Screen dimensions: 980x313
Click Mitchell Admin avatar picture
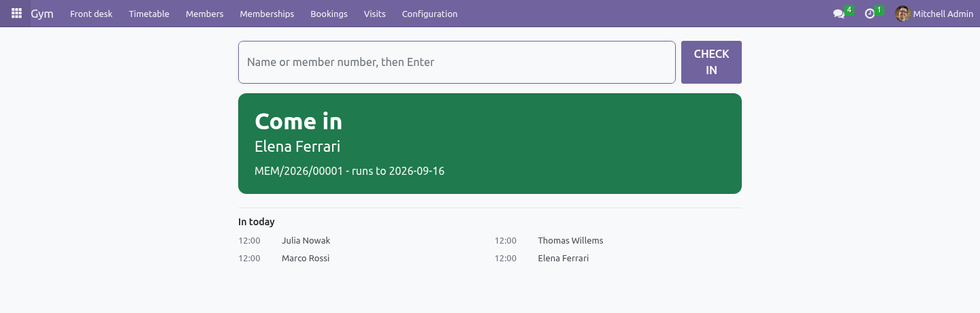tap(903, 14)
